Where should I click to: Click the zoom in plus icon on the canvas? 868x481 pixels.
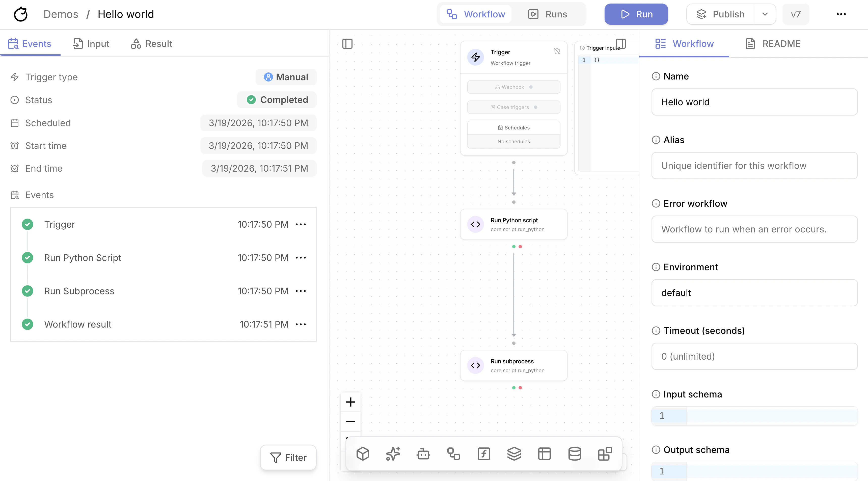[x=350, y=402]
